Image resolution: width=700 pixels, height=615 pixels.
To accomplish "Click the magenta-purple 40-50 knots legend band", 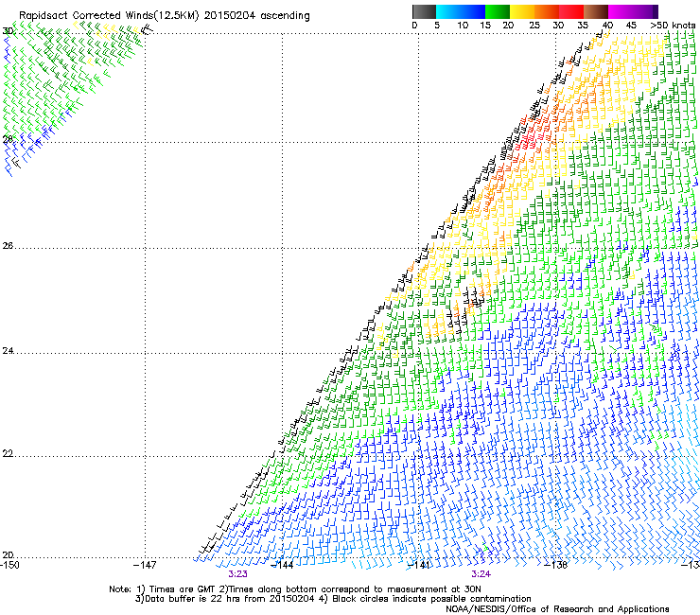I will pyautogui.click(x=633, y=11).
